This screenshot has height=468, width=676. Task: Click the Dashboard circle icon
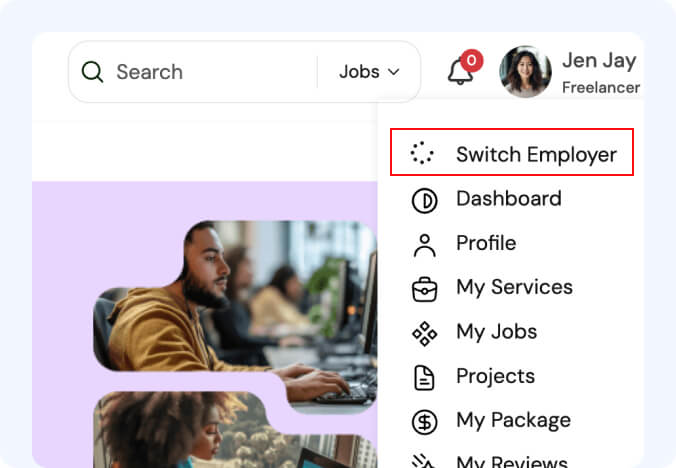425,201
